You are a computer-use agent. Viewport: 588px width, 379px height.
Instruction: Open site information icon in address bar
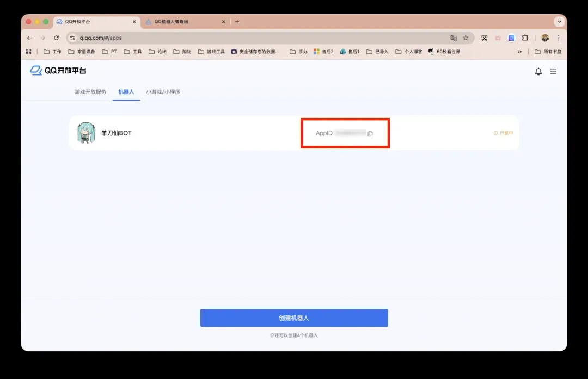coord(72,38)
